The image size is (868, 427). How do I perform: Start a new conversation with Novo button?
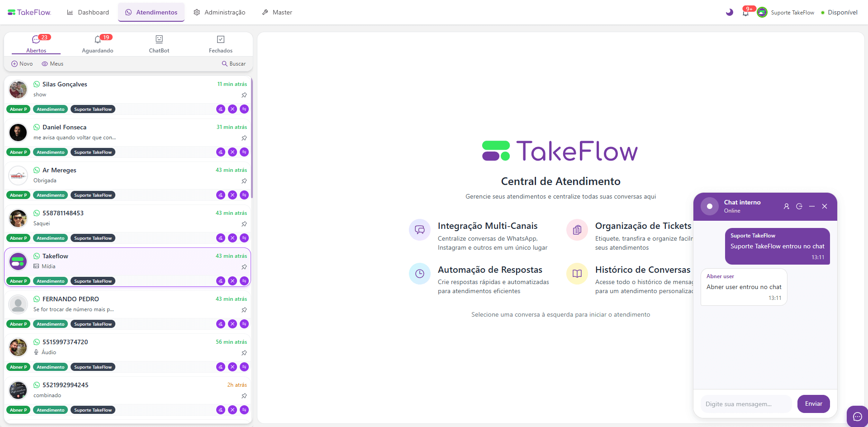point(21,63)
